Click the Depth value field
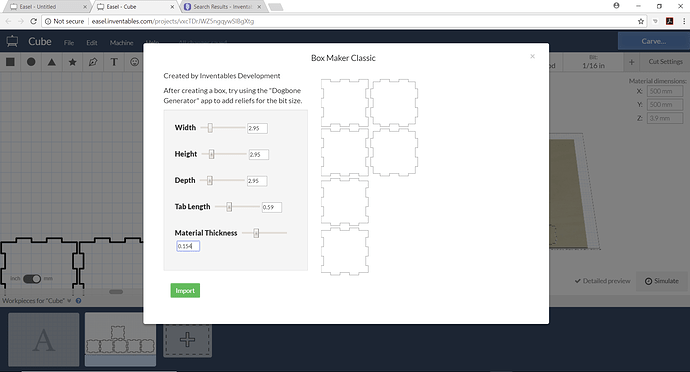The width and height of the screenshot is (690, 372). pyautogui.click(x=257, y=181)
